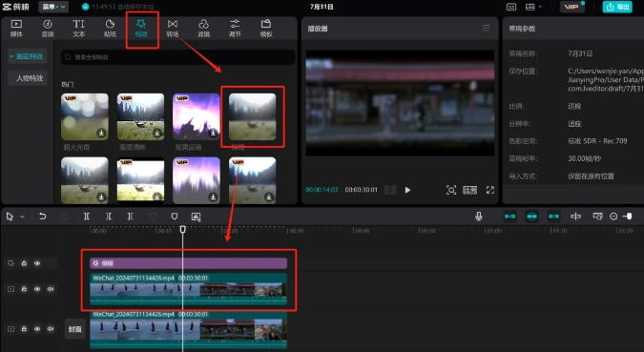Delete right of playhead

point(130,217)
